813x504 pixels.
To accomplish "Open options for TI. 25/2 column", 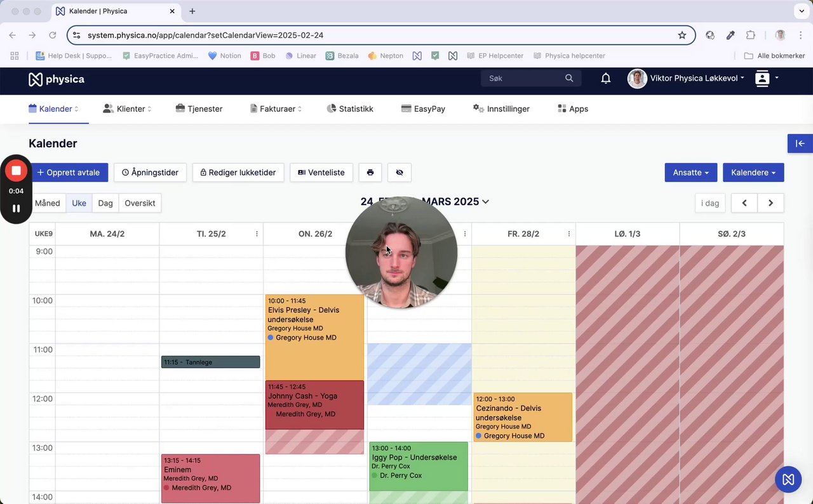I will point(257,234).
